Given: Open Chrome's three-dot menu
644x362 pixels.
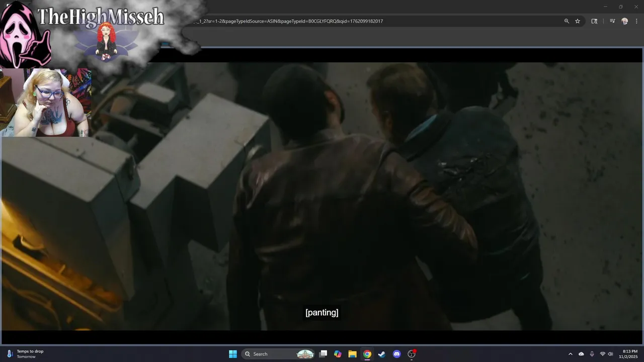Looking at the screenshot, I should click(636, 21).
